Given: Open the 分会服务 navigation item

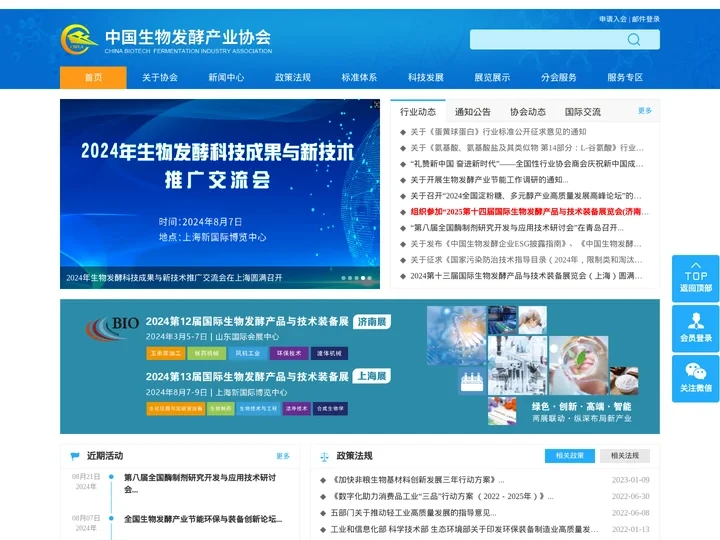Looking at the screenshot, I should point(559,78).
